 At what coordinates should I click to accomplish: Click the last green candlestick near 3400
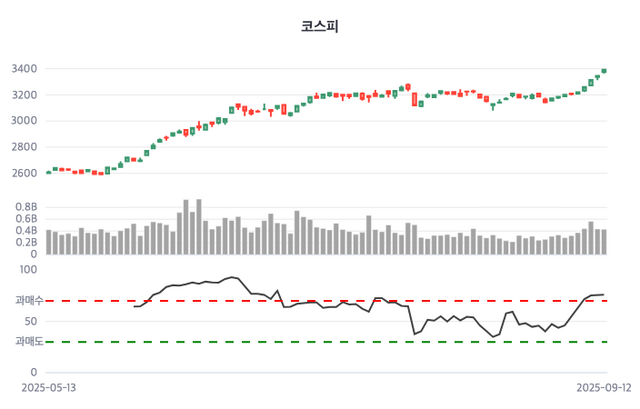tap(604, 71)
